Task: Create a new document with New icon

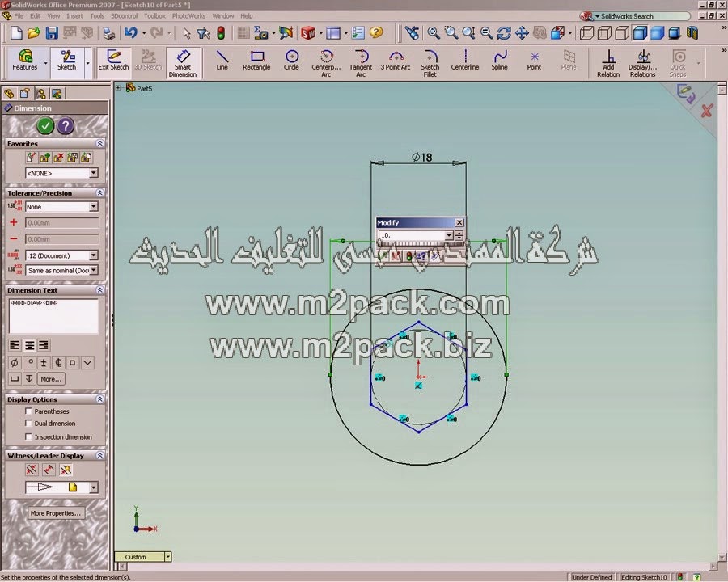Action: [16, 33]
